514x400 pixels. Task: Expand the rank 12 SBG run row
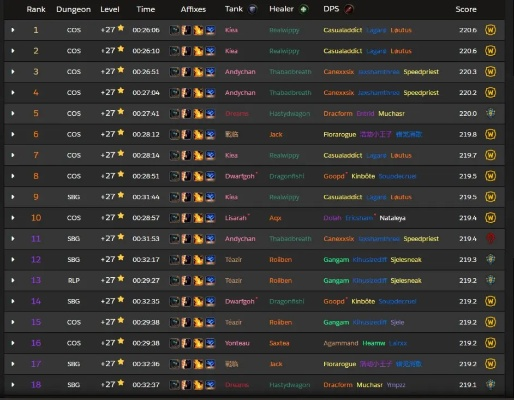click(x=13, y=260)
